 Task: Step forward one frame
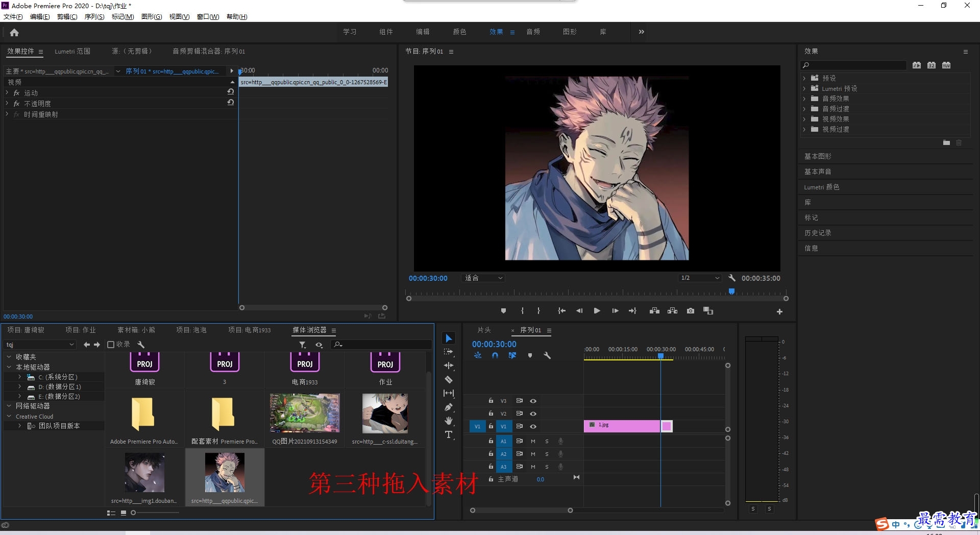[615, 311]
